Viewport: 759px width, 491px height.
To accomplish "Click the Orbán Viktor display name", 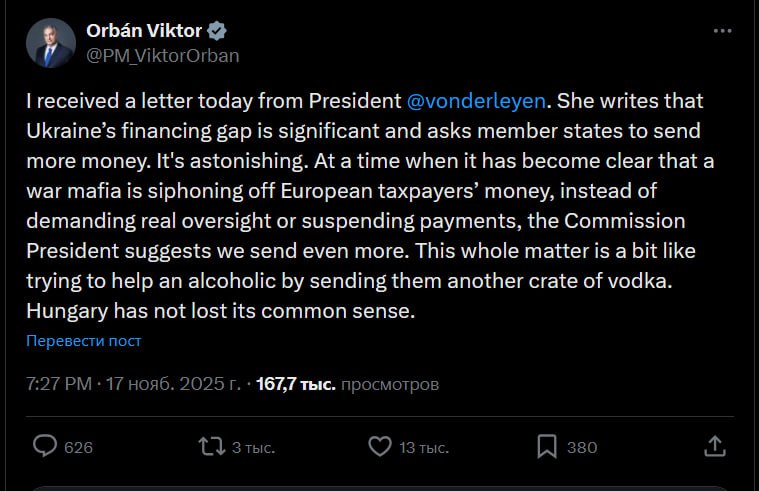I will [143, 31].
